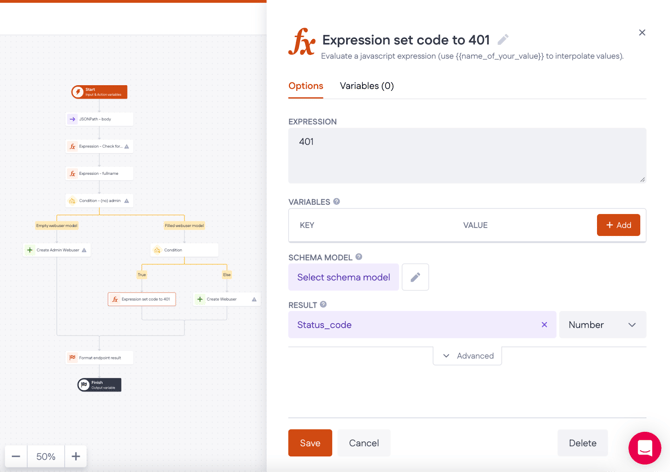Select the Start node on the canvas
670x472 pixels.
(x=99, y=92)
